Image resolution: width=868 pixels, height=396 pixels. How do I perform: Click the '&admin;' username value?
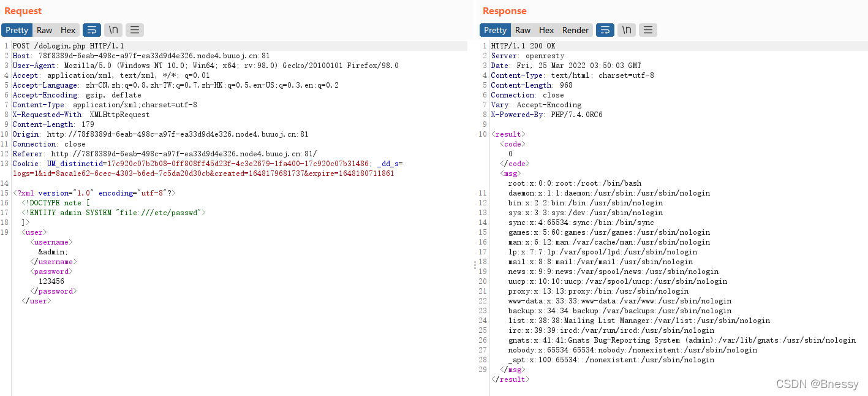click(53, 252)
